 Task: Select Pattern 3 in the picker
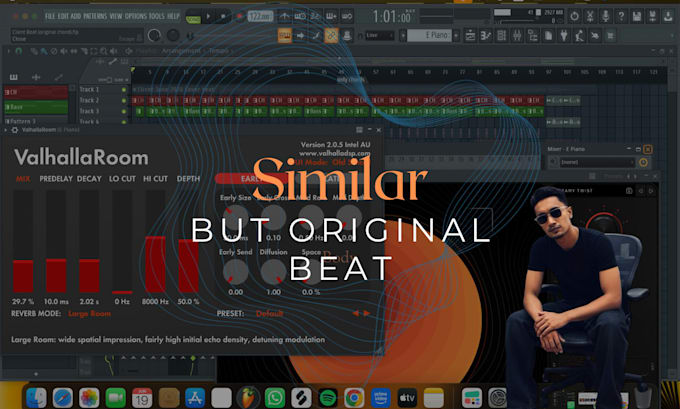coord(36,121)
